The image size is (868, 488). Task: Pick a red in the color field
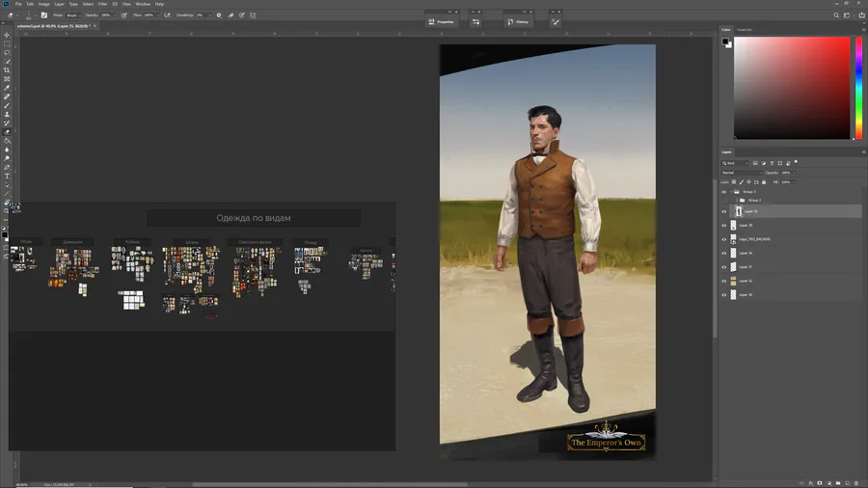(x=792, y=88)
